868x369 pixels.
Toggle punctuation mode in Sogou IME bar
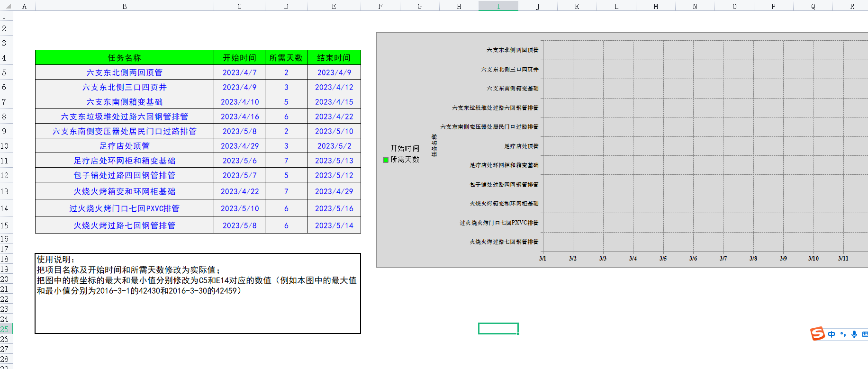pos(843,334)
